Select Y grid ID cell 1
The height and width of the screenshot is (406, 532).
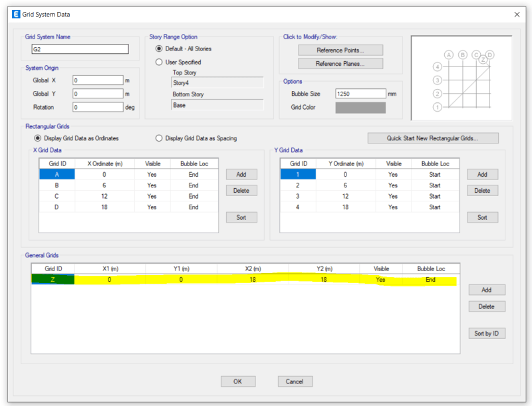tap(298, 175)
